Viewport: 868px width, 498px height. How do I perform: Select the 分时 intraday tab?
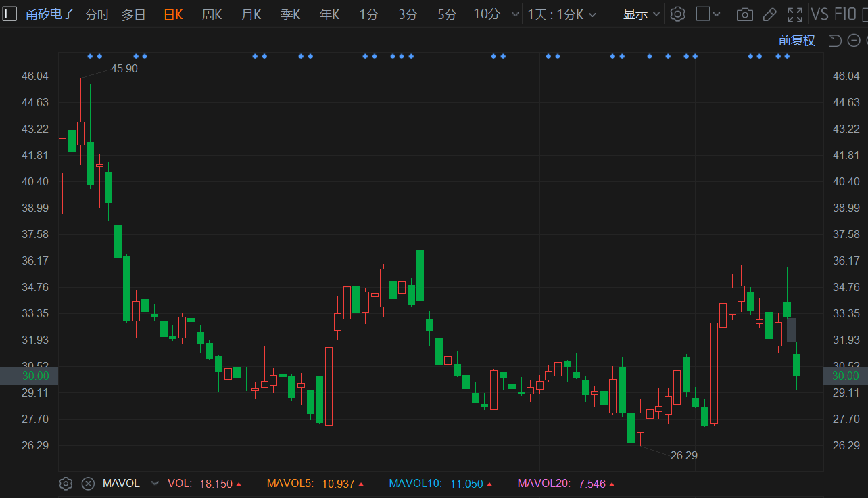coord(97,14)
